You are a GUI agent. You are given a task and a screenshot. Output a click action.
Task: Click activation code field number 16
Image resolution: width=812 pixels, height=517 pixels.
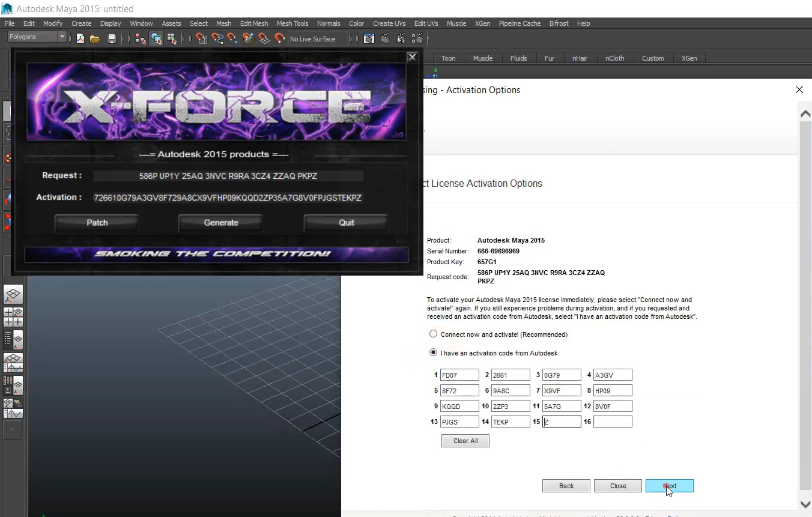(x=613, y=422)
